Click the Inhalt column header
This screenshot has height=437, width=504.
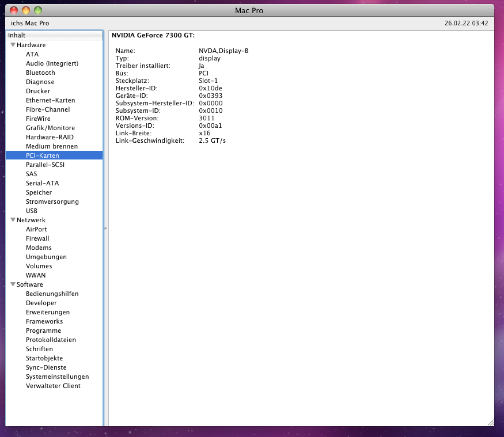pos(54,35)
